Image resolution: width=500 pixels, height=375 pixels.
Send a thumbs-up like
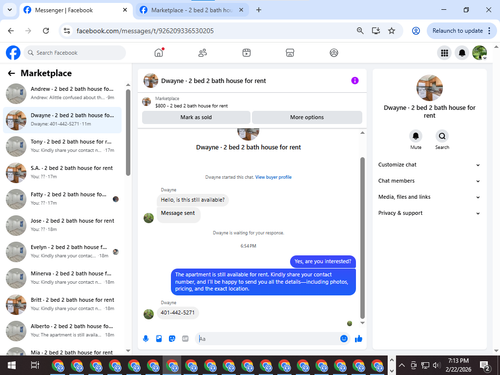(359, 339)
